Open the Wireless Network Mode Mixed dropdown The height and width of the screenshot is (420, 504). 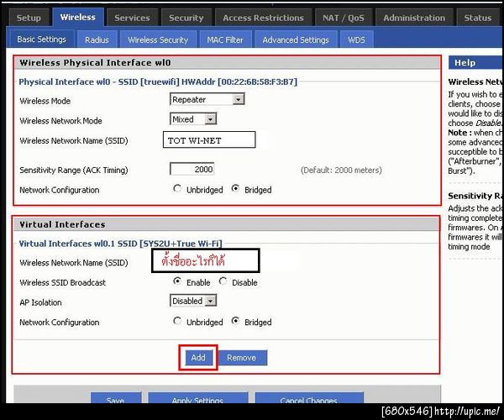193,119
